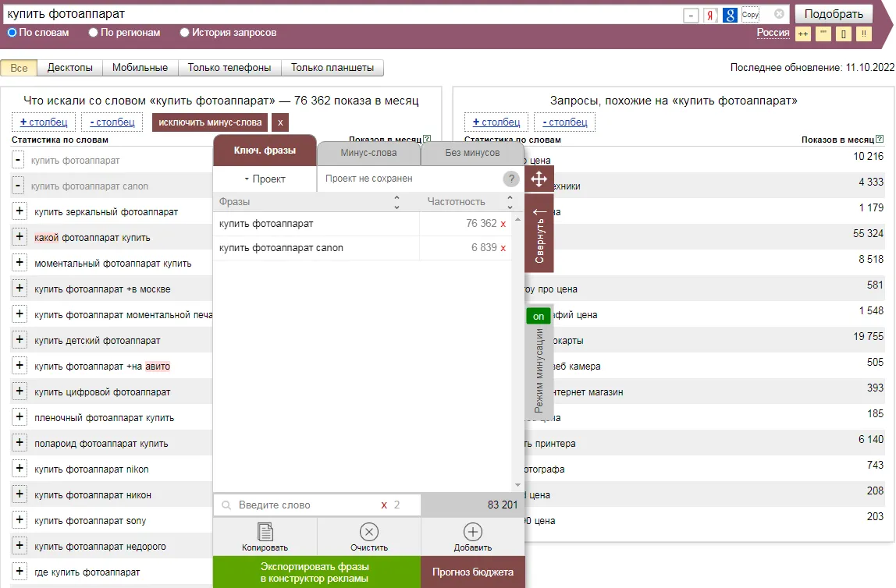Click the scroll-up arrow of the phrases list
This screenshot has width=896, height=588.
pos(517,219)
